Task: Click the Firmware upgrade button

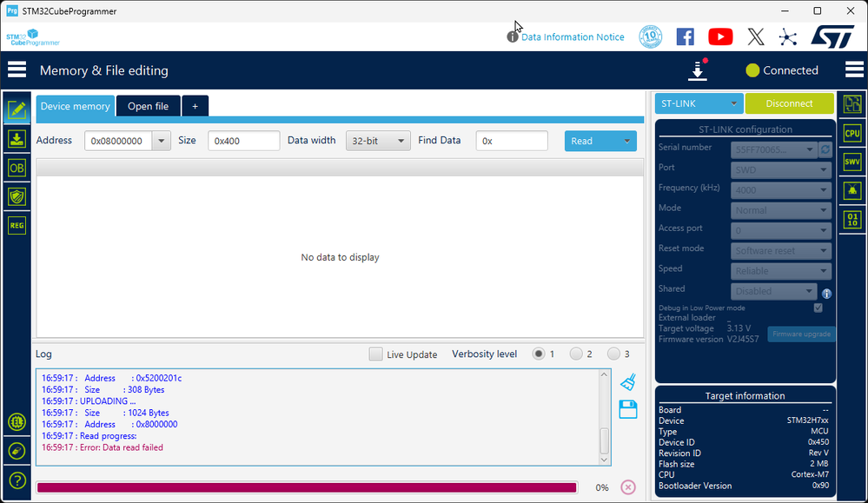Action: point(801,334)
